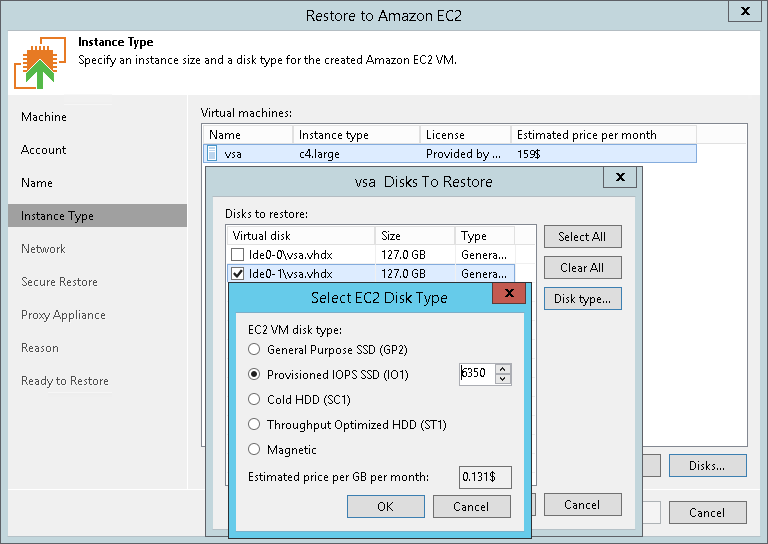Viewport: 768px width, 544px height.
Task: Open the Ready to Restore step
Action: (65, 381)
